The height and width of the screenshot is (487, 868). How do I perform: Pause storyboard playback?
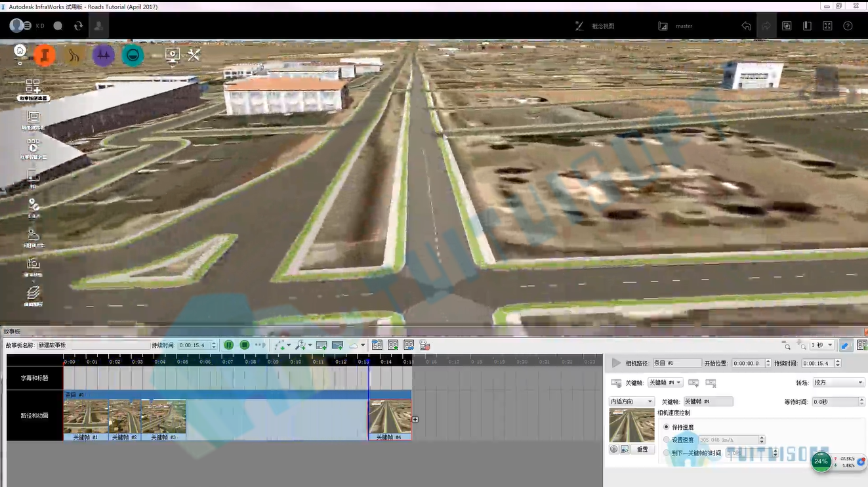(x=229, y=345)
